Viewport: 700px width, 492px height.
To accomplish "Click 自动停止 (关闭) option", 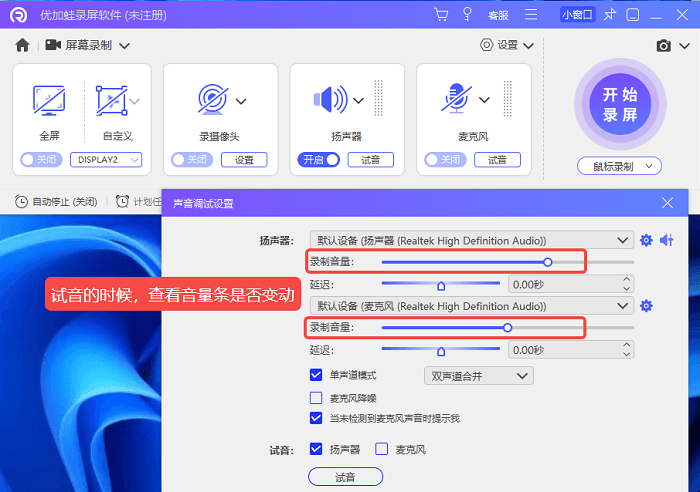I will point(65,202).
